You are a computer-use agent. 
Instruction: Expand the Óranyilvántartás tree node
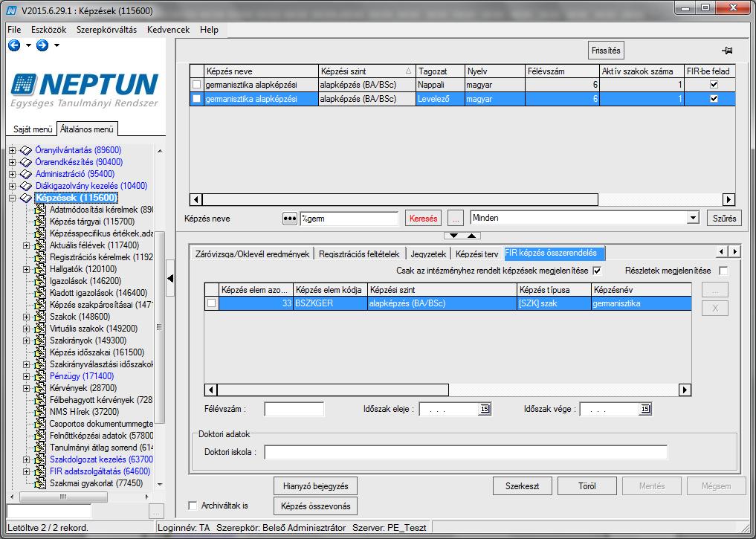pos(12,150)
